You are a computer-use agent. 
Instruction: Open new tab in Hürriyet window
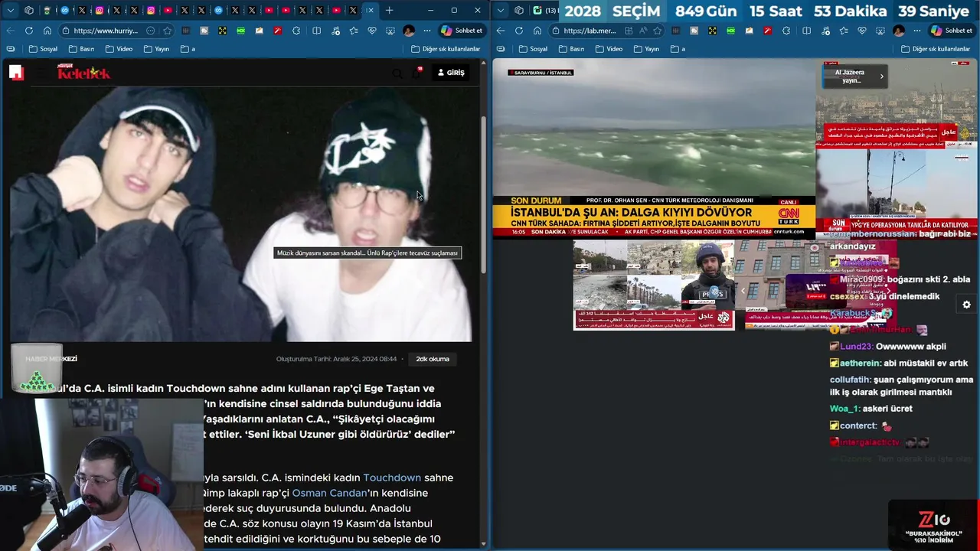coord(389,10)
